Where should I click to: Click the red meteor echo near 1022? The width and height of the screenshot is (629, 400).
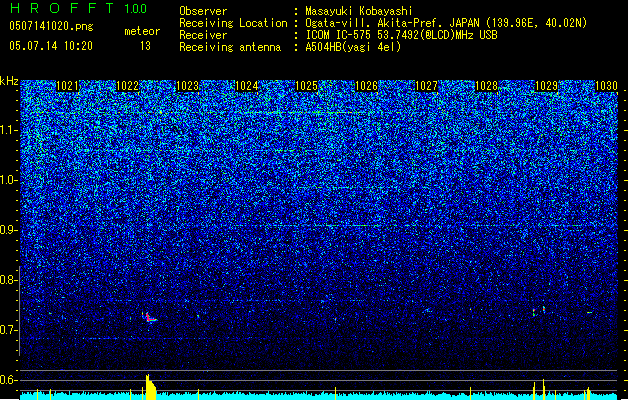click(x=150, y=317)
